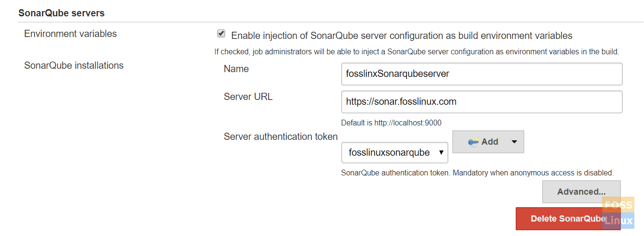This screenshot has width=644, height=236.
Task: Focus the Server URL input field
Action: click(482, 102)
